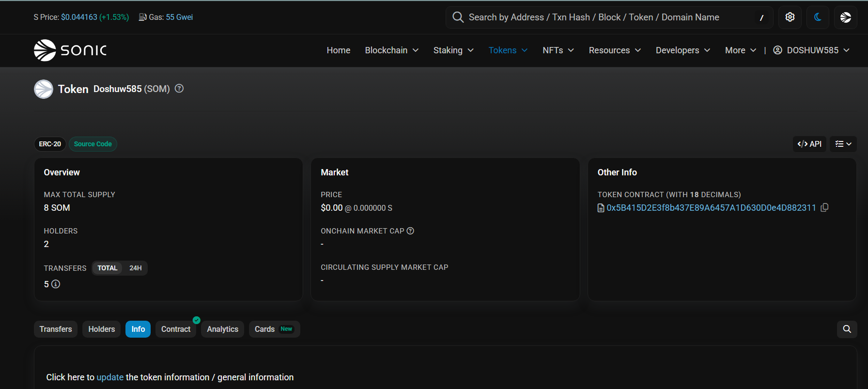Click the token avatar icon beside Token
The height and width of the screenshot is (389, 868).
pyautogui.click(x=44, y=89)
